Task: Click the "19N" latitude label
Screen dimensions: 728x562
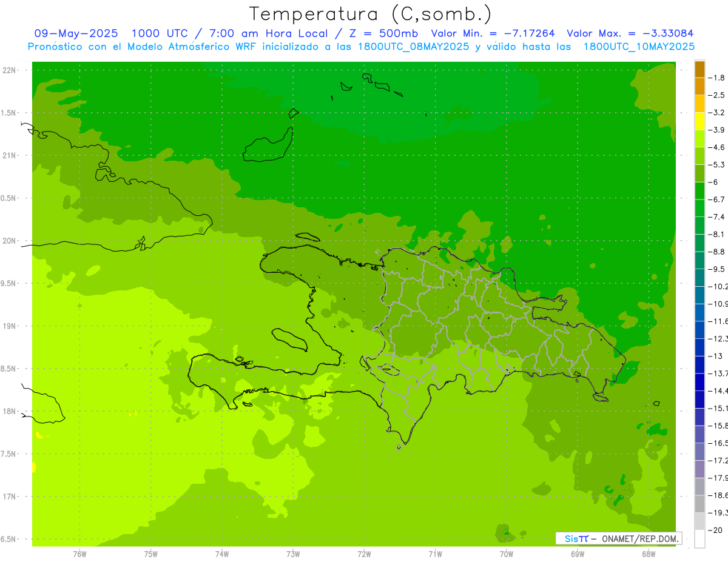Action: coord(10,326)
